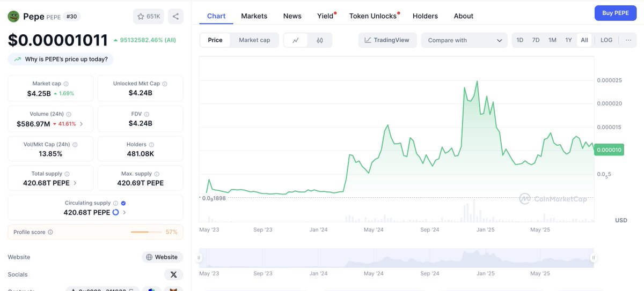Click info icon next to Unlocked Mkt Cap
Screen dimensions: 644x291
(x=165, y=84)
